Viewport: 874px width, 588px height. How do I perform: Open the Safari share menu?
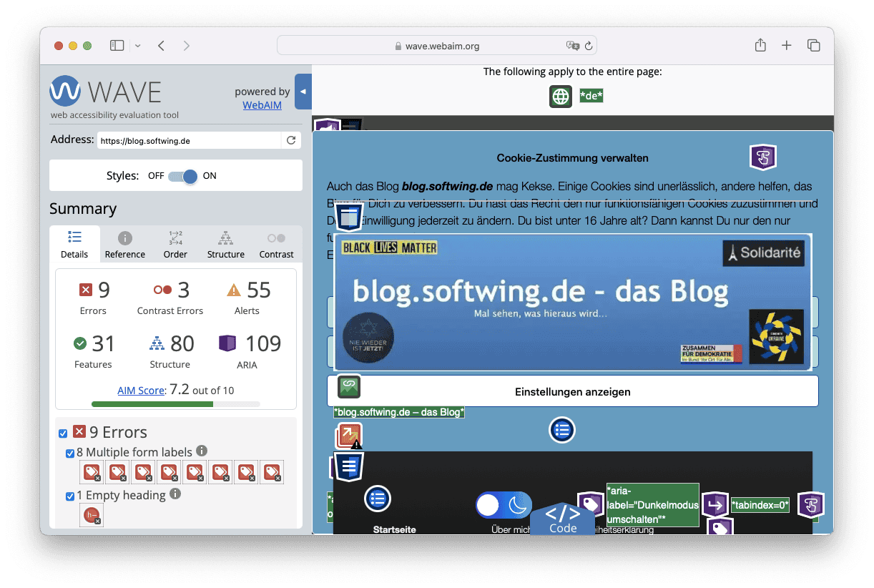click(x=760, y=45)
